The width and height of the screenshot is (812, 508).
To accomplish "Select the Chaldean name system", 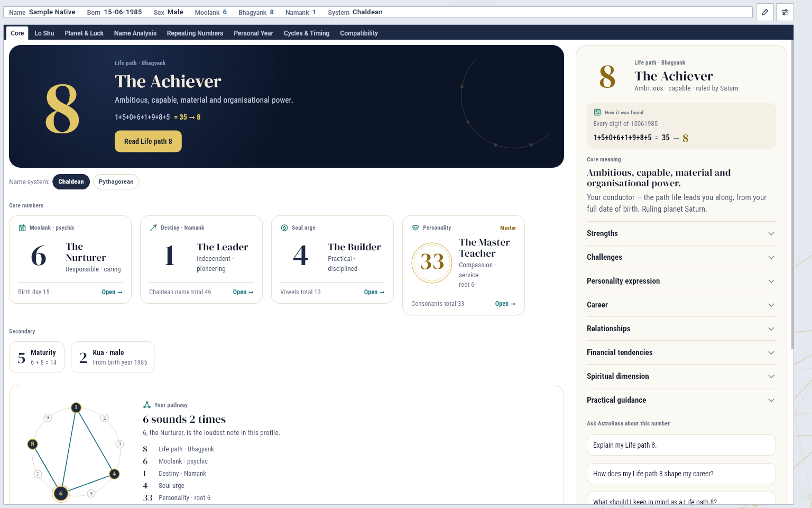I will (71, 182).
